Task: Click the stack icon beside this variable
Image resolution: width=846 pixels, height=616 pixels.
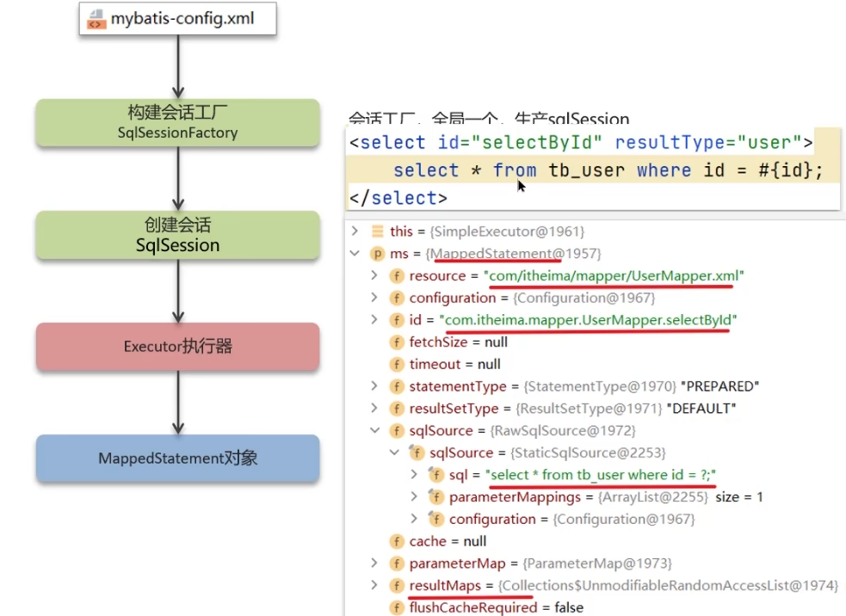Action: (x=377, y=231)
